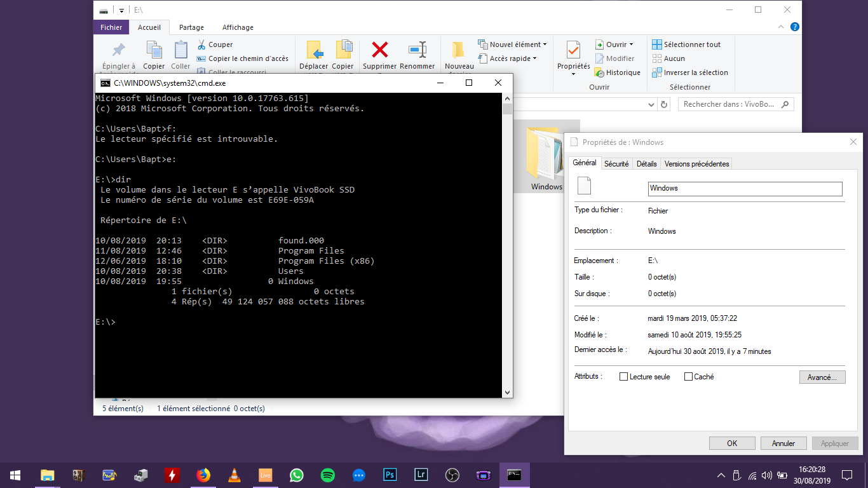
Task: Open the blue Explorer help icon
Action: 794,27
